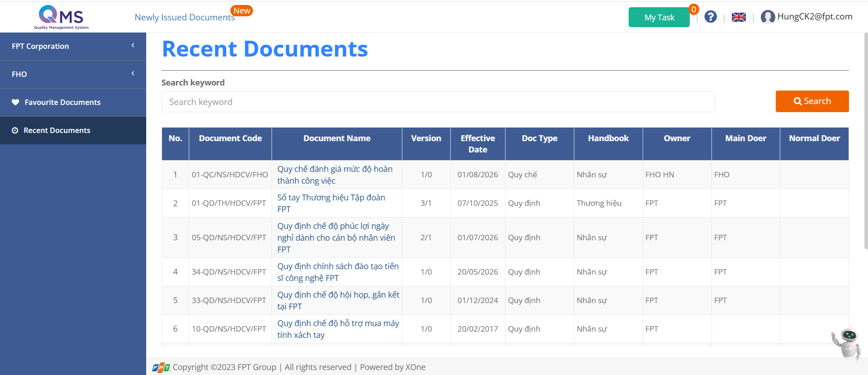Open document Sổ tay Thương hiệu Tập đoàn FPT

click(331, 203)
